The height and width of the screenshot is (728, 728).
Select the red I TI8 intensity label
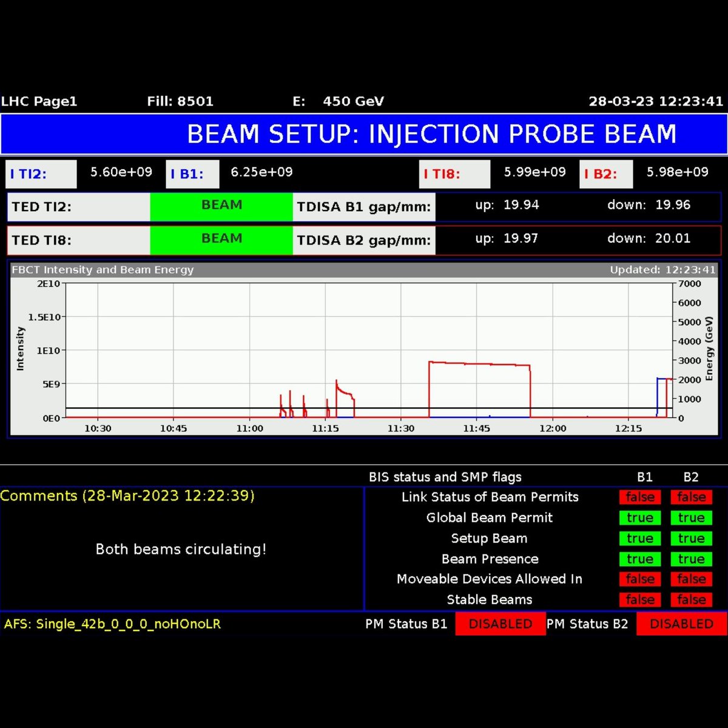click(454, 174)
